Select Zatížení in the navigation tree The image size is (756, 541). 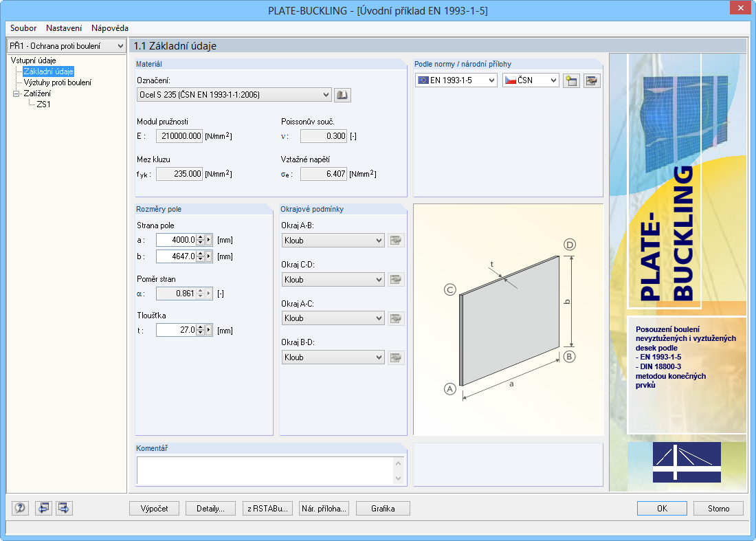click(x=37, y=93)
